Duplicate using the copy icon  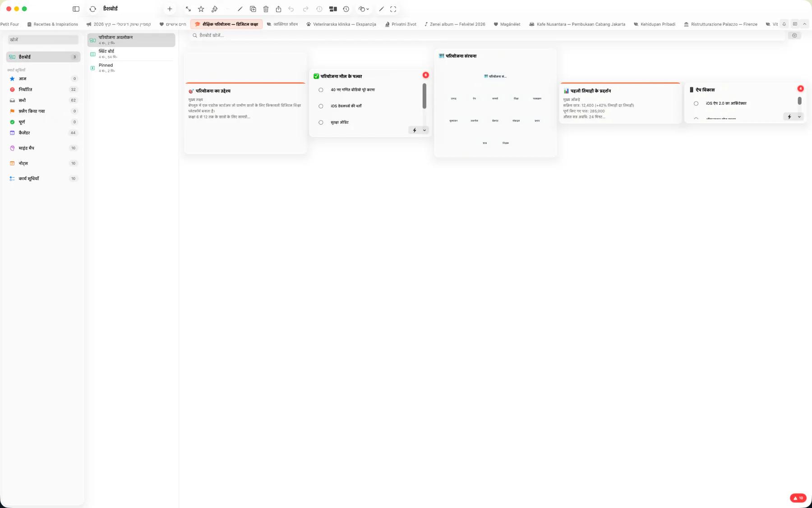pos(253,9)
